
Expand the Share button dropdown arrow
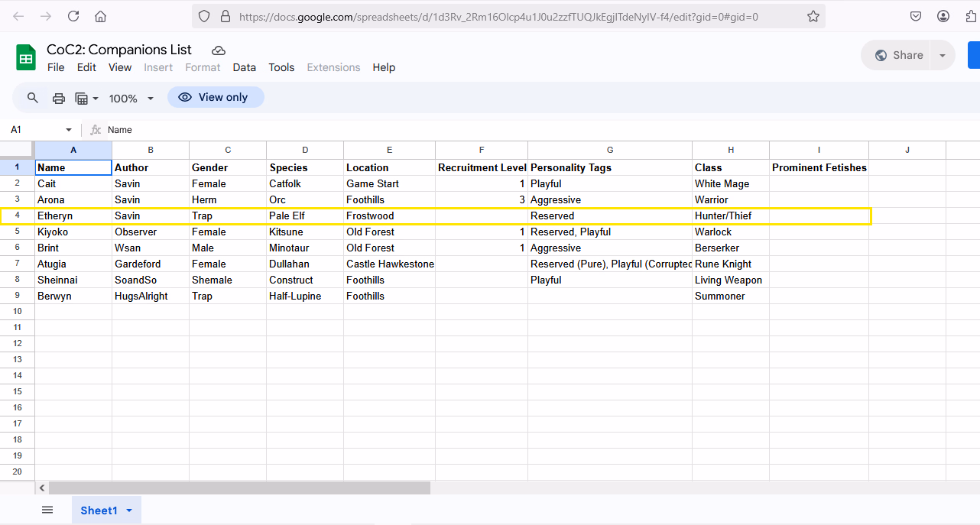click(x=942, y=55)
